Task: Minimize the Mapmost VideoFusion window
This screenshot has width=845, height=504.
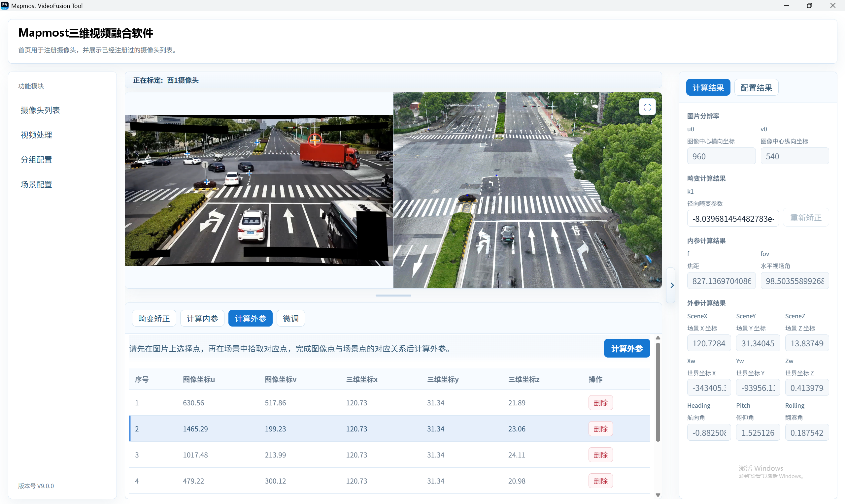Action: tap(787, 5)
